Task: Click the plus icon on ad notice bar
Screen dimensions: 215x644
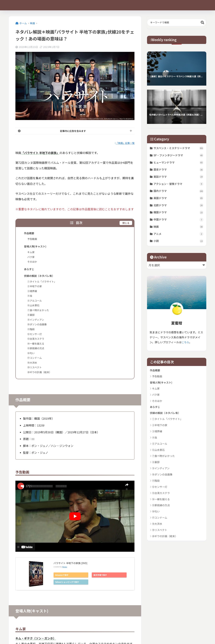Action: click(x=131, y=131)
